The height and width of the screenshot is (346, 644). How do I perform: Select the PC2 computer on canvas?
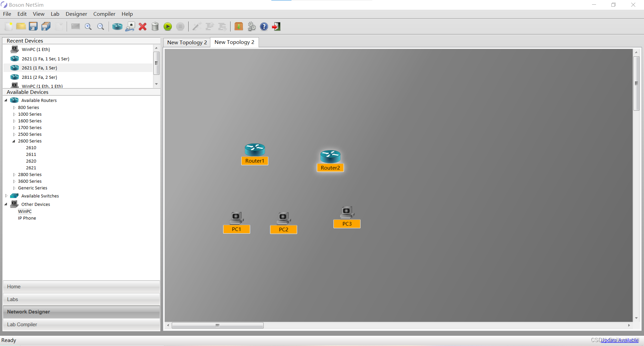[283, 223]
